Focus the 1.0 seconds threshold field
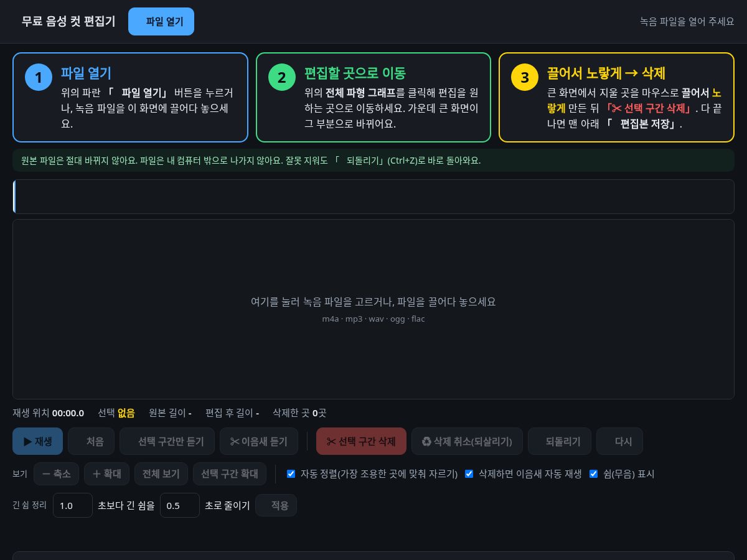 pos(73,505)
